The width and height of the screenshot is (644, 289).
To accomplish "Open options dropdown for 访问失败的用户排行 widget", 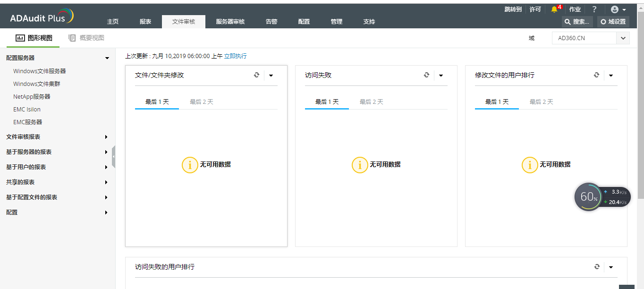I will point(611,267).
